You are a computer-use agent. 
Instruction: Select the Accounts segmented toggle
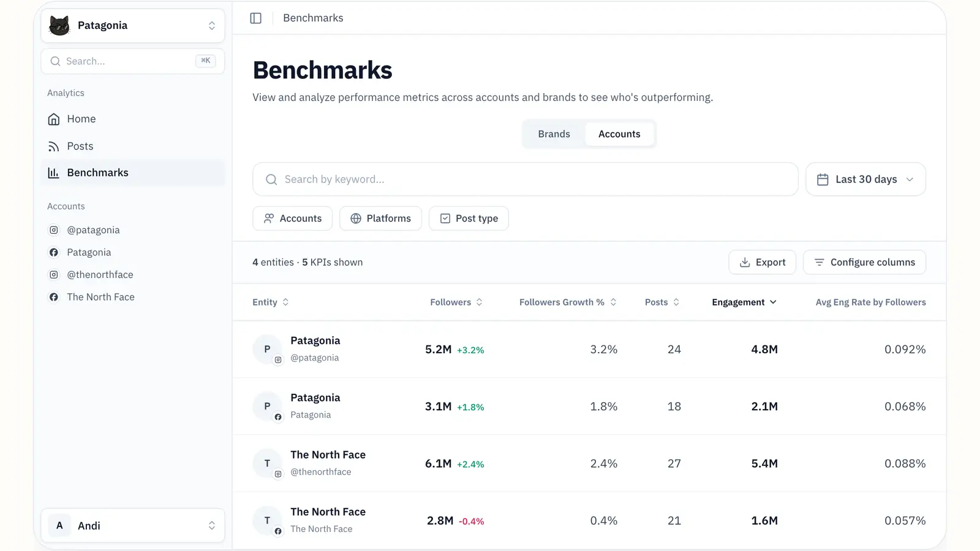click(619, 134)
